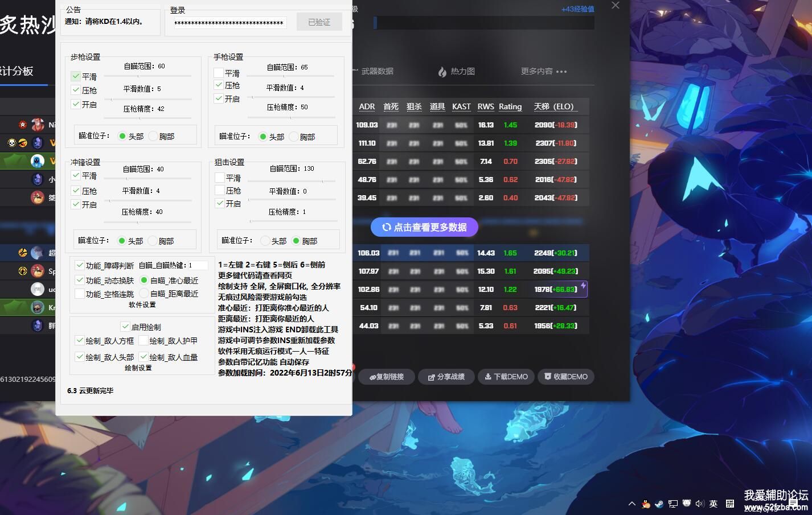
Task: Open the Steam tray icon
Action: coord(659,504)
